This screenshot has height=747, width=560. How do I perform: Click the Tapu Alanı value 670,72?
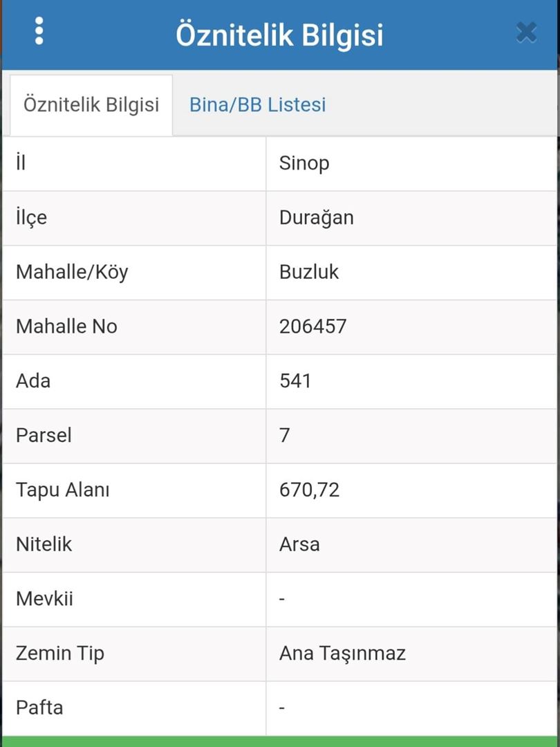tap(310, 490)
